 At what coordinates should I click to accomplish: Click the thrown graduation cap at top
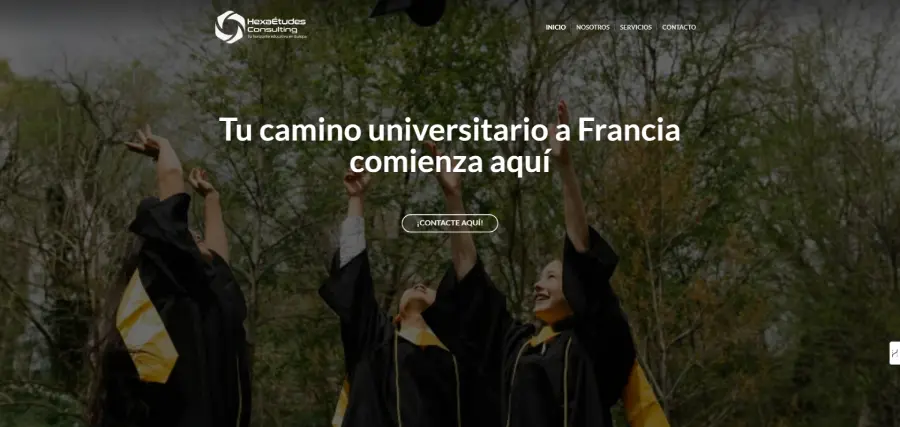409,11
